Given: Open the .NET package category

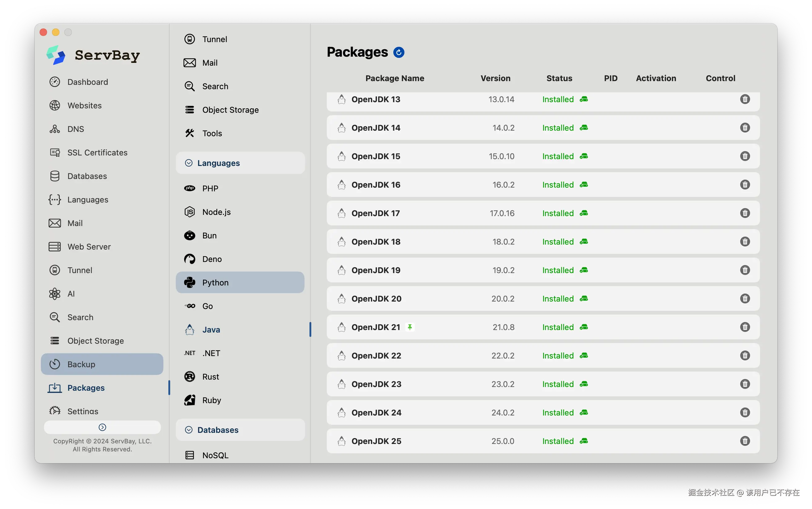Looking at the screenshot, I should point(211,353).
